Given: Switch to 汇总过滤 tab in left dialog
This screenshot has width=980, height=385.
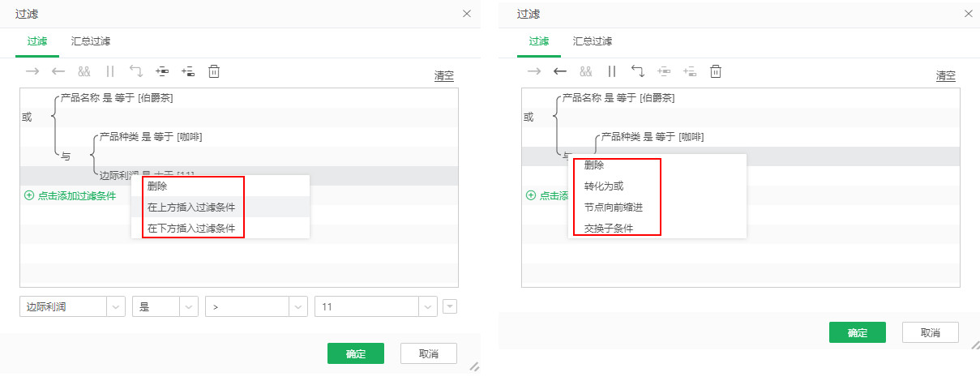Looking at the screenshot, I should [x=91, y=41].
